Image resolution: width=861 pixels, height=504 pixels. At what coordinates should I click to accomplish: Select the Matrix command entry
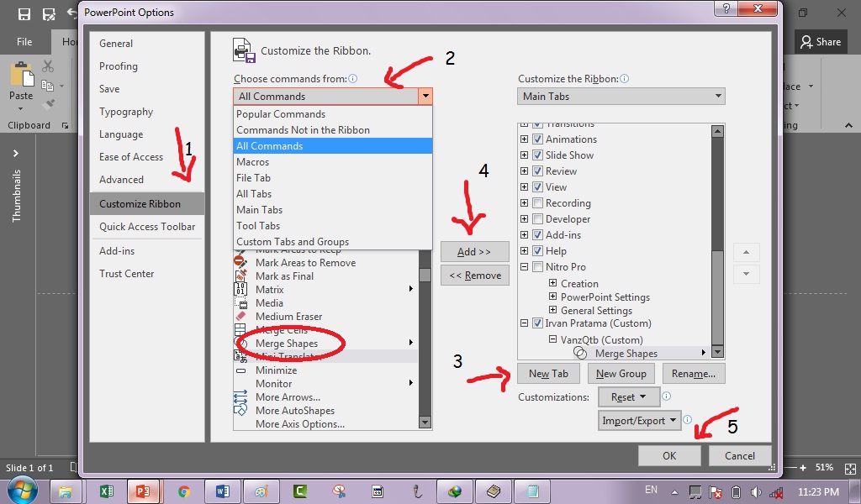(269, 289)
